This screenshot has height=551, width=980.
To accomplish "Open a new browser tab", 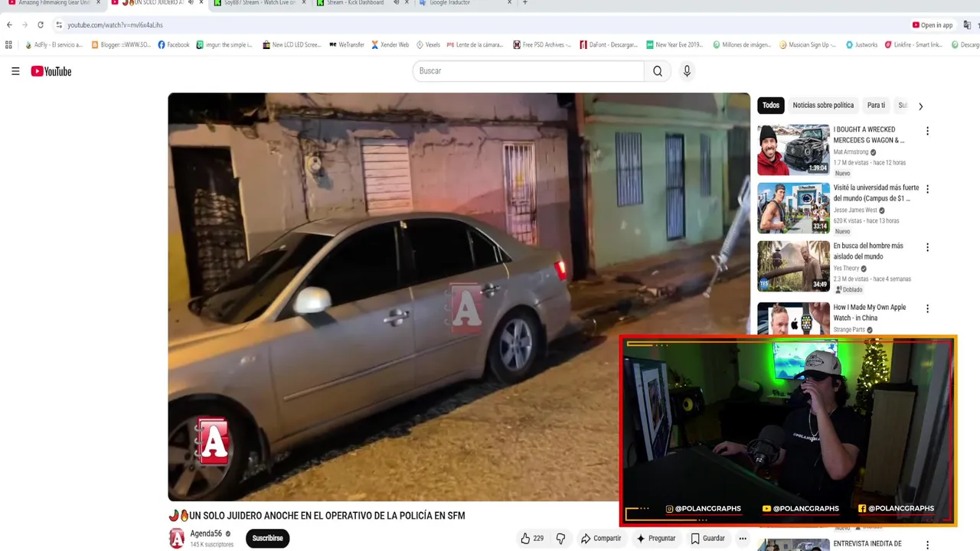I will [x=524, y=3].
